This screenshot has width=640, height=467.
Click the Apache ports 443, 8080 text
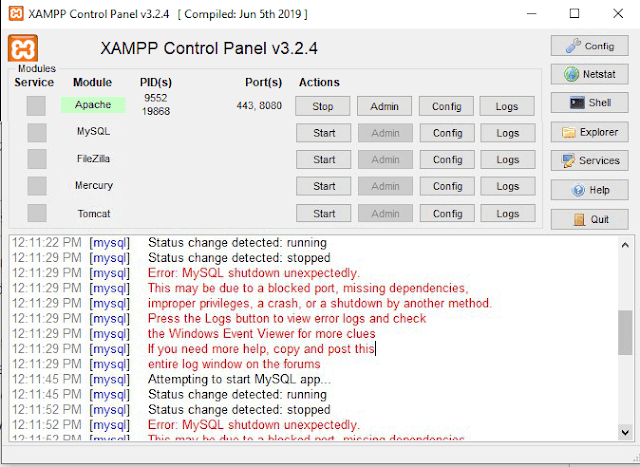coord(259,106)
